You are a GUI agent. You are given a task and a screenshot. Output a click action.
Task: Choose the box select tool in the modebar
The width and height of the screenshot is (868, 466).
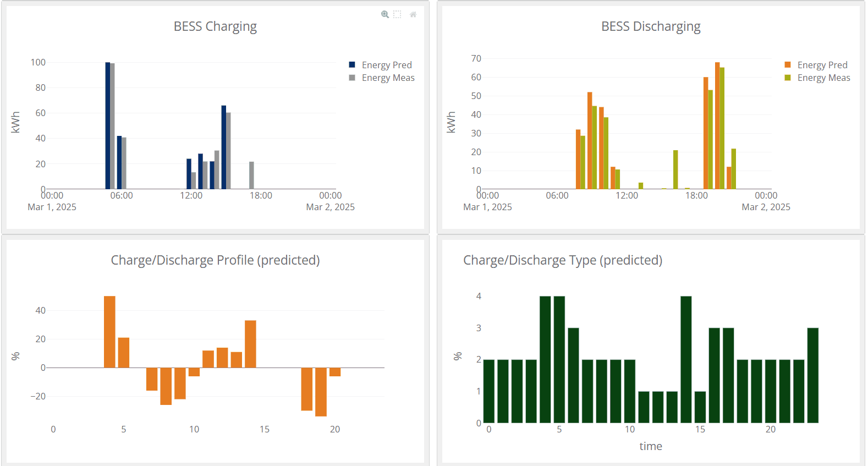click(397, 14)
